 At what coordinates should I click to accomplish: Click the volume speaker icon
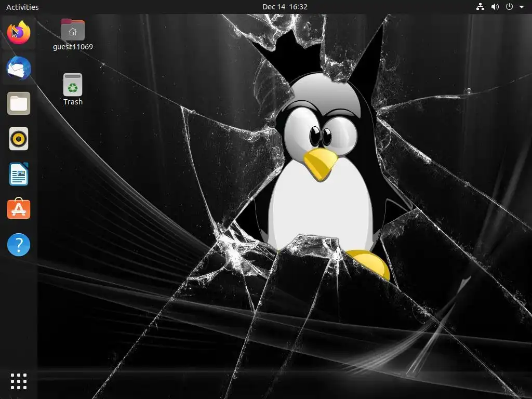click(495, 7)
